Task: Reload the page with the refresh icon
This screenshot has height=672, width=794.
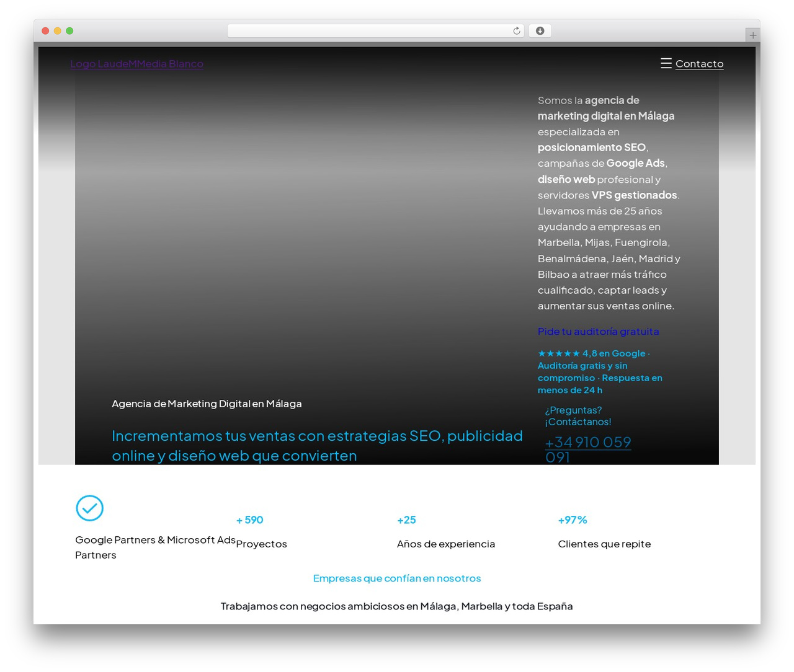Action: coord(517,31)
